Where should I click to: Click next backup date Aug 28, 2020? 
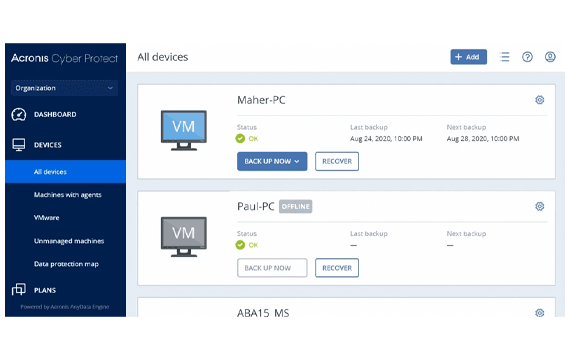point(483,139)
